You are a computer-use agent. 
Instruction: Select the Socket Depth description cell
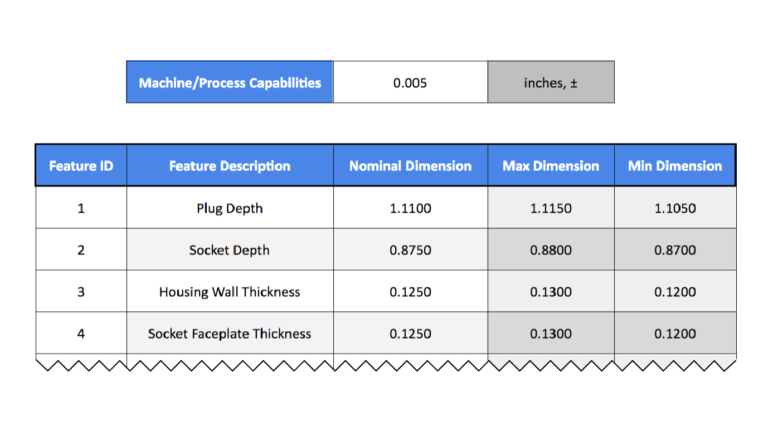230,250
